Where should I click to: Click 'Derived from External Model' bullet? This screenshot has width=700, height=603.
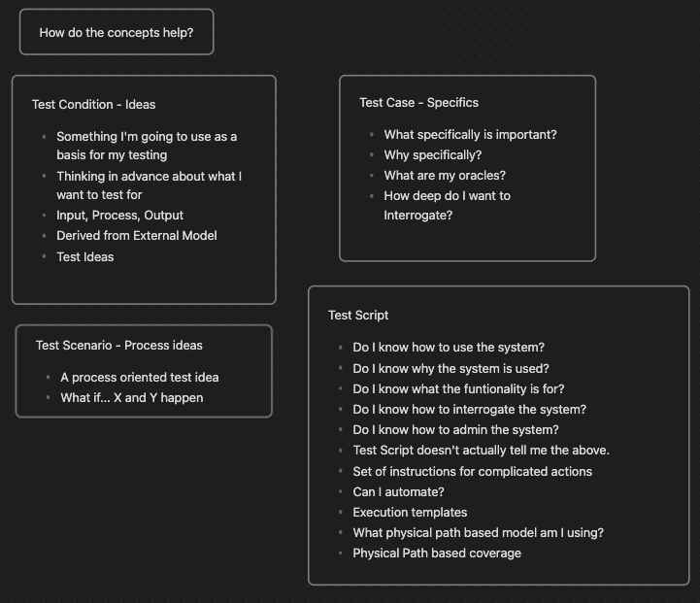137,236
